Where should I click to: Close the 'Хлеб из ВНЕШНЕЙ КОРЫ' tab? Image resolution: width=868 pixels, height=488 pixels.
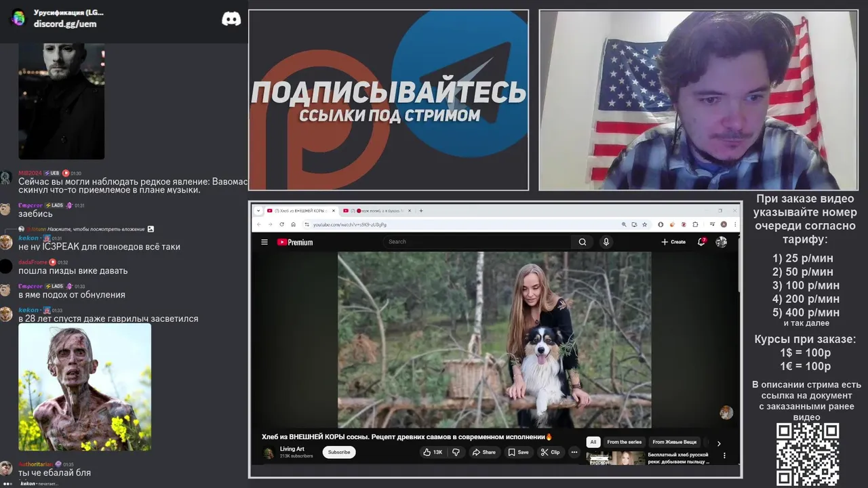click(333, 211)
